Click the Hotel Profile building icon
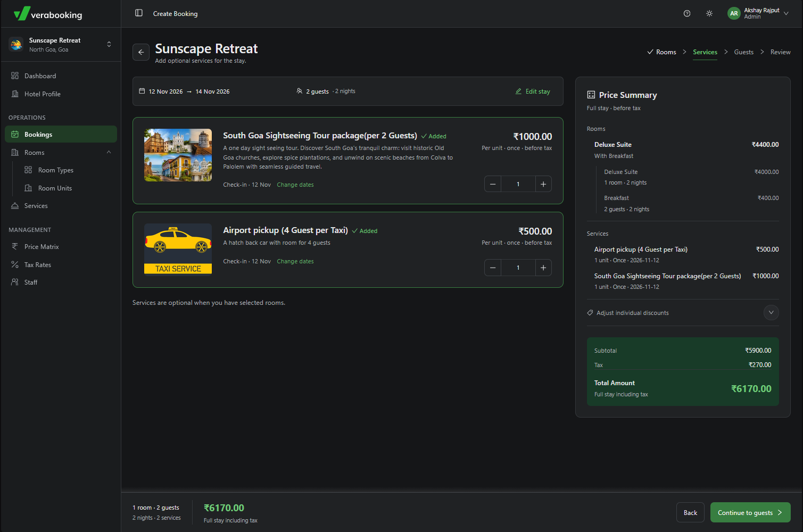This screenshot has width=803, height=532. [x=15, y=94]
